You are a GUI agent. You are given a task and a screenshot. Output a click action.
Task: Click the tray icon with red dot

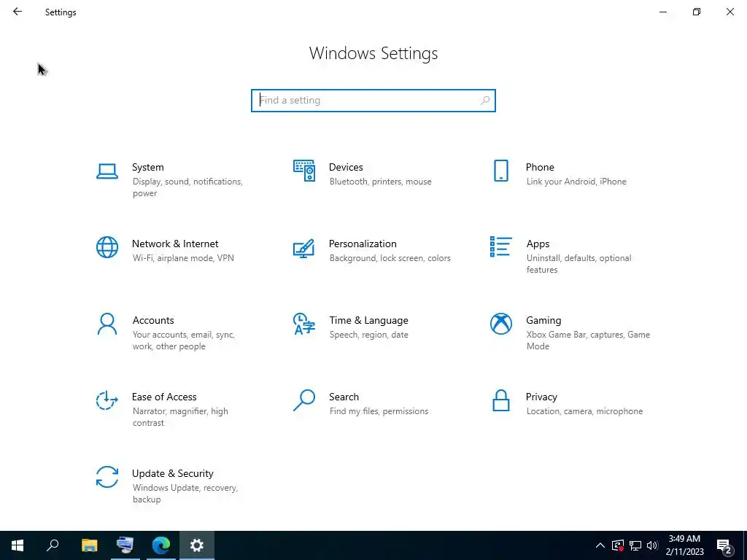tap(617, 545)
